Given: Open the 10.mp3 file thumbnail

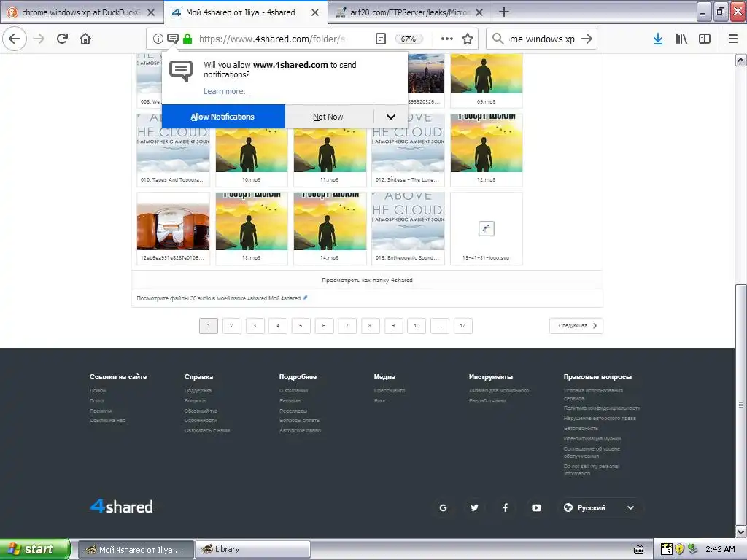Looking at the screenshot, I should (x=252, y=150).
